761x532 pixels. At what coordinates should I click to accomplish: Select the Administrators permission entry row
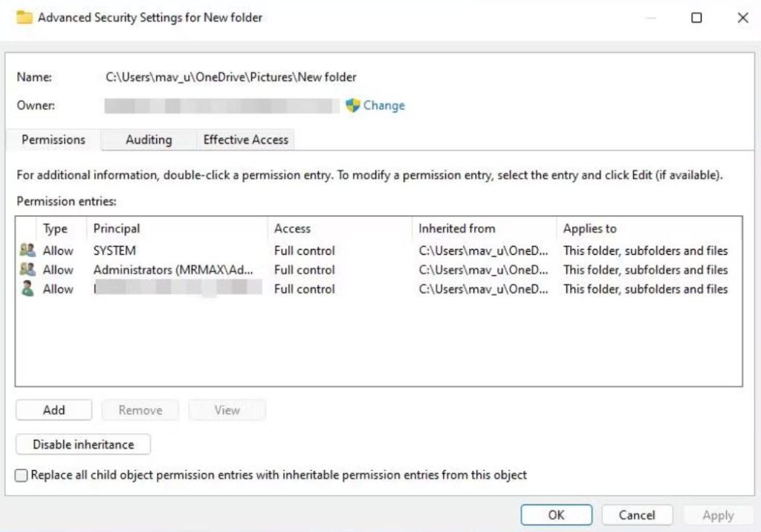(x=172, y=270)
